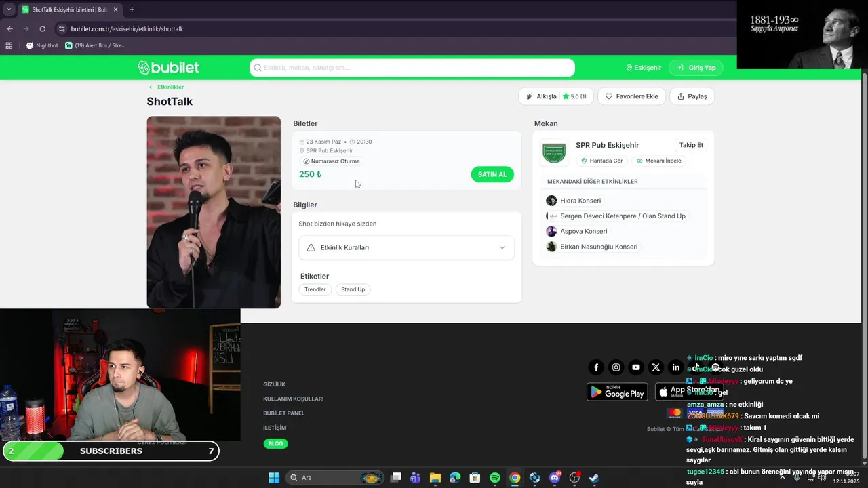Screen dimensions: 868x488
Task: Open the İLETİŞİM footer link
Action: (275, 428)
